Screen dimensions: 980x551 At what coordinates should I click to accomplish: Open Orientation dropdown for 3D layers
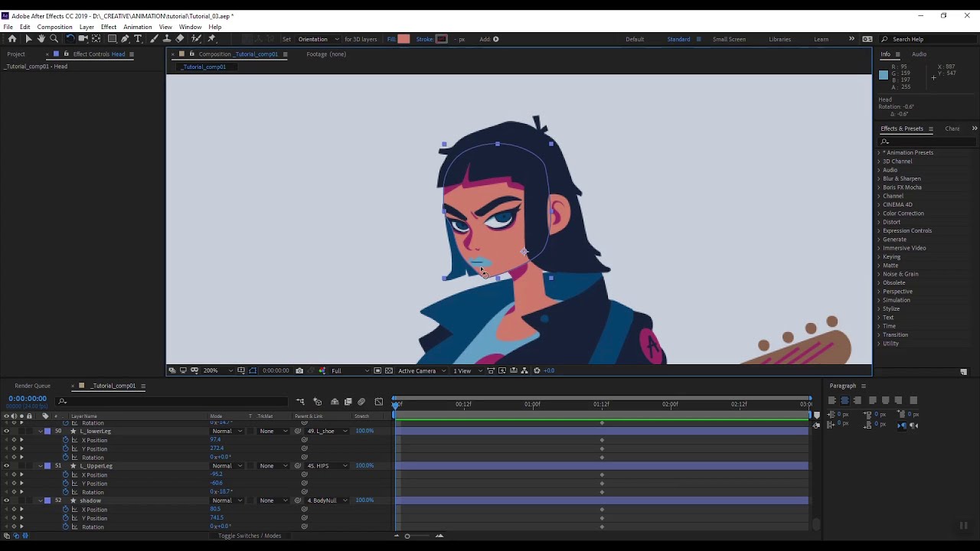317,39
